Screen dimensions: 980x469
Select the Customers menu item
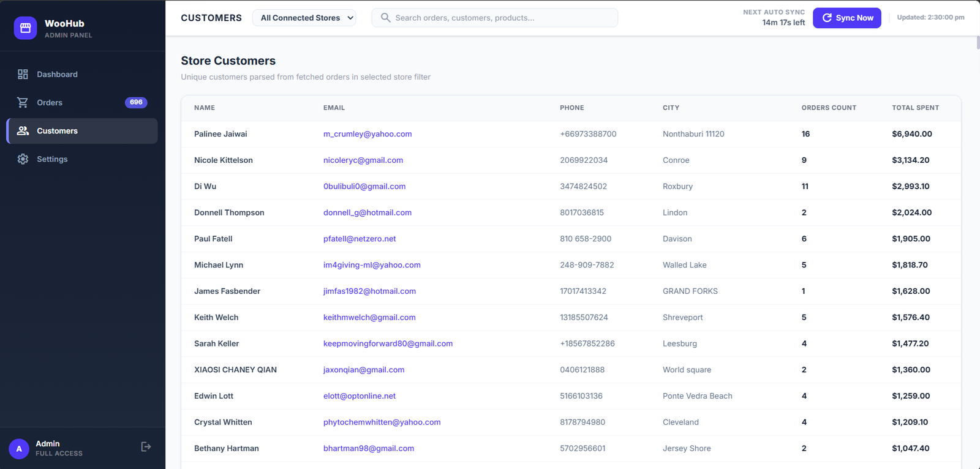[82, 130]
